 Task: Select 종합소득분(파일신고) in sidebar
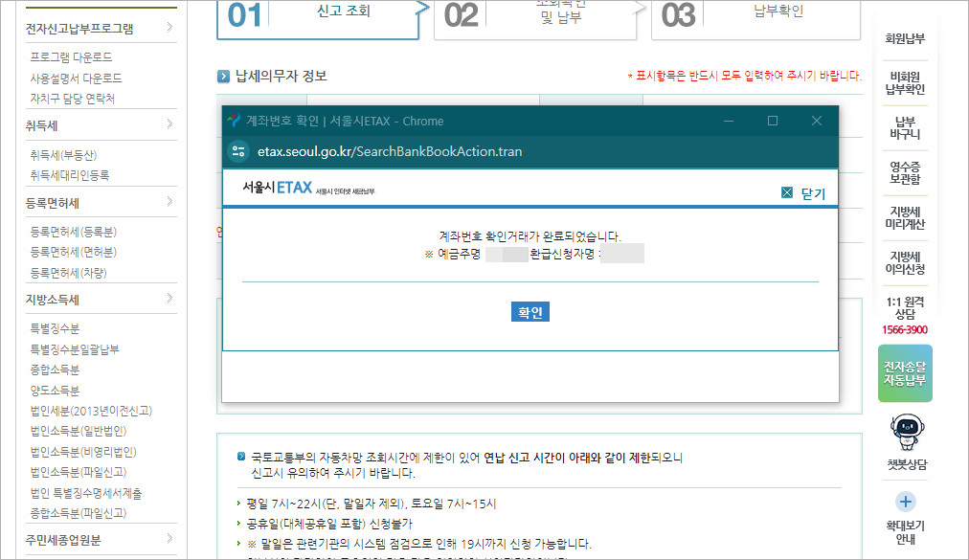pos(79,514)
